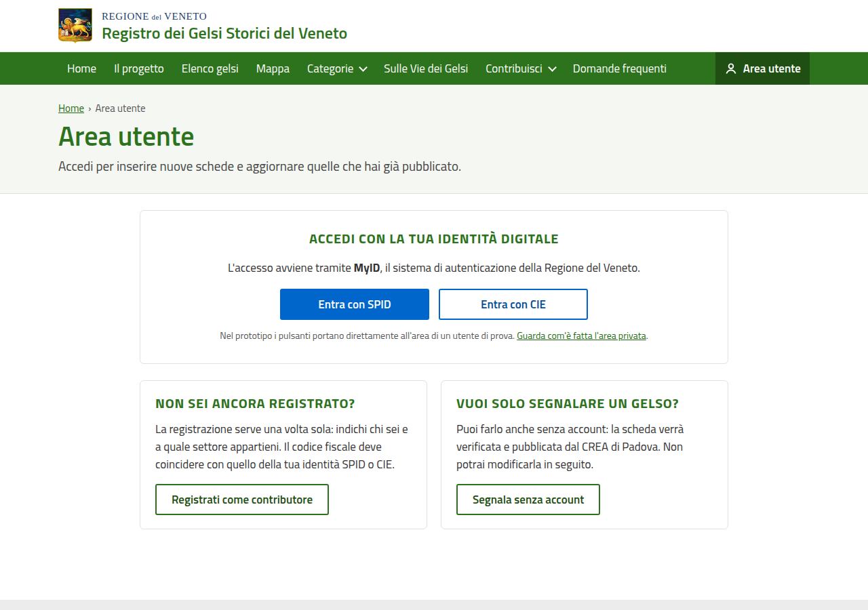Expand the Contribuisci dropdown chevron
Image resolution: width=868 pixels, height=610 pixels.
pos(552,69)
